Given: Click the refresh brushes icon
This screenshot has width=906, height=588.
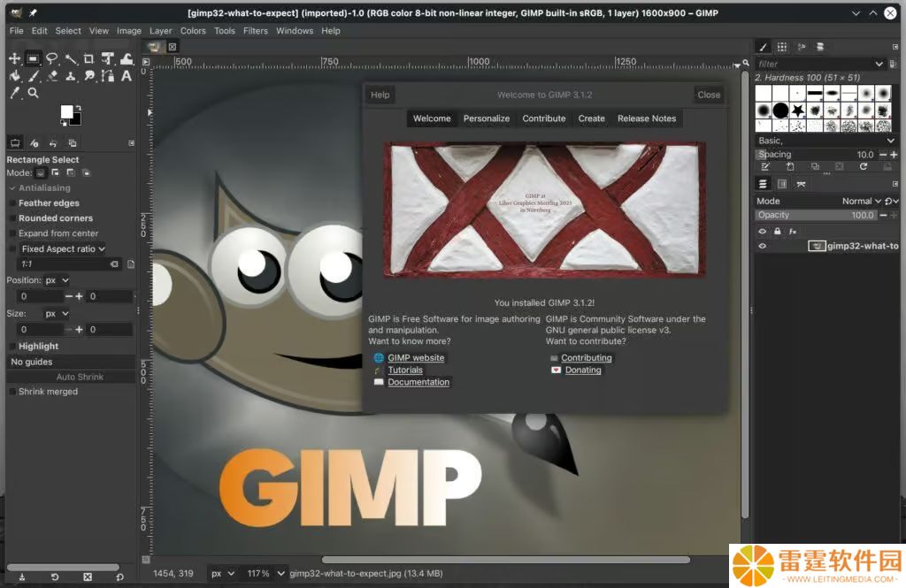Looking at the screenshot, I should (864, 166).
